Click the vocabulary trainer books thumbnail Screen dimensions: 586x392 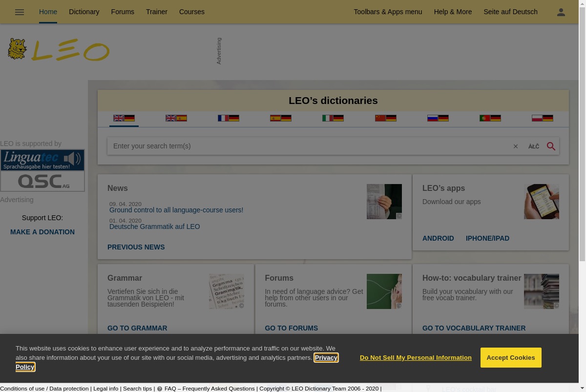(542, 291)
